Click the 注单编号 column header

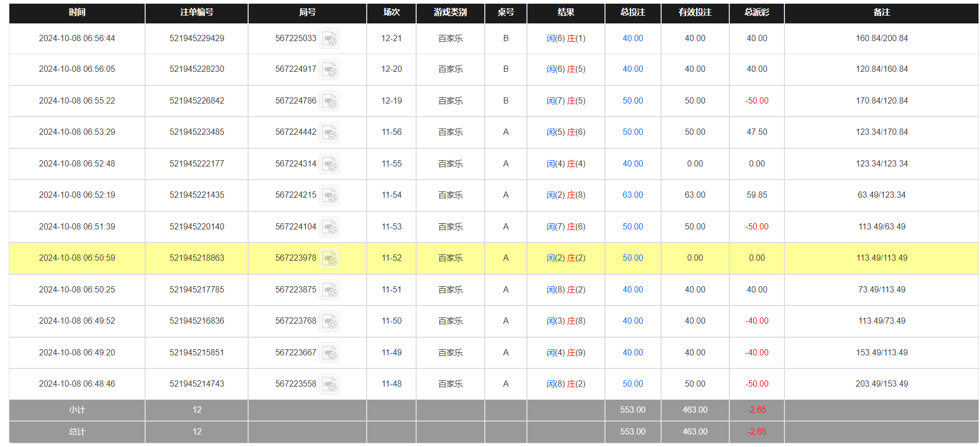(x=197, y=12)
